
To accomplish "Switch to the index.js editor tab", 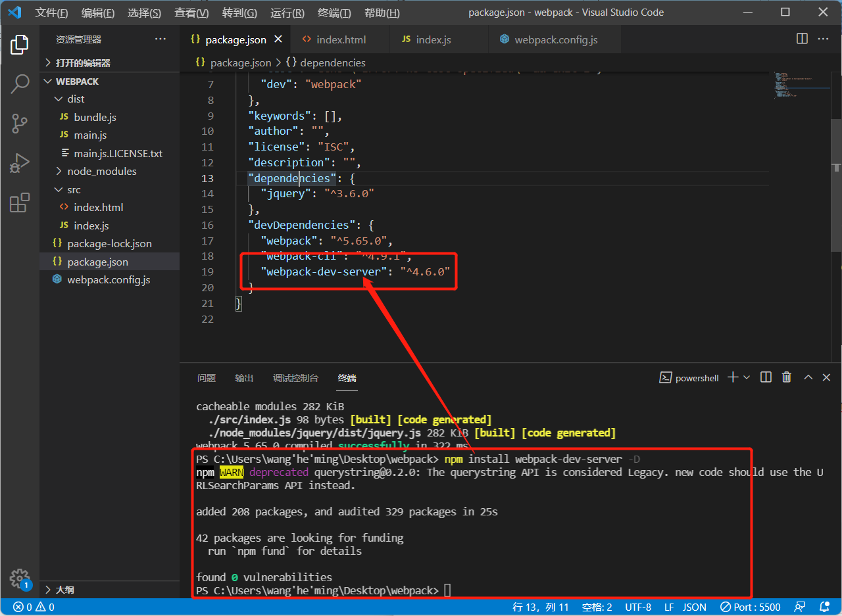I will (x=439, y=39).
